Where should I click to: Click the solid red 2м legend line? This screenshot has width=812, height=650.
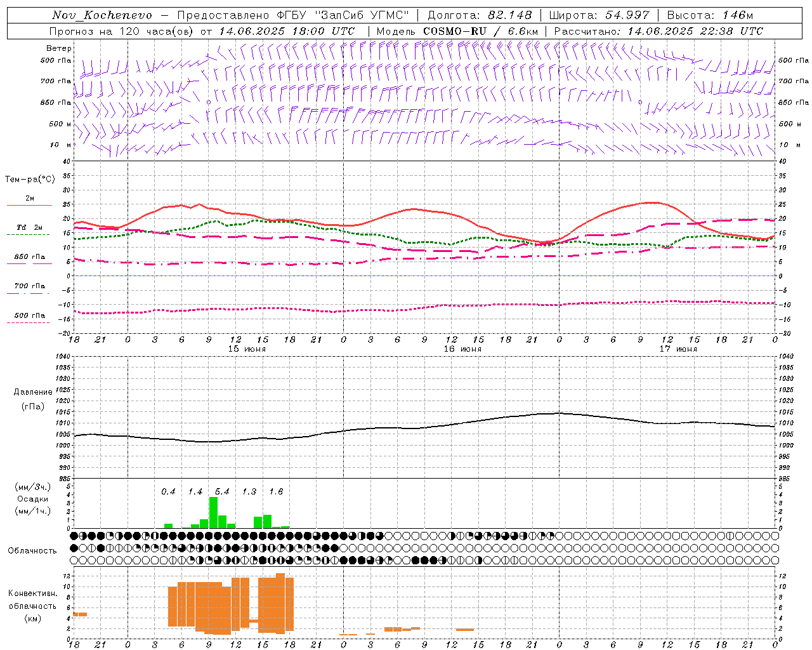[29, 206]
